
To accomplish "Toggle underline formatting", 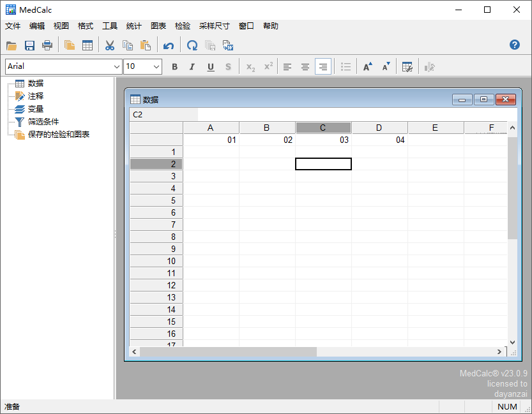I will click(210, 66).
